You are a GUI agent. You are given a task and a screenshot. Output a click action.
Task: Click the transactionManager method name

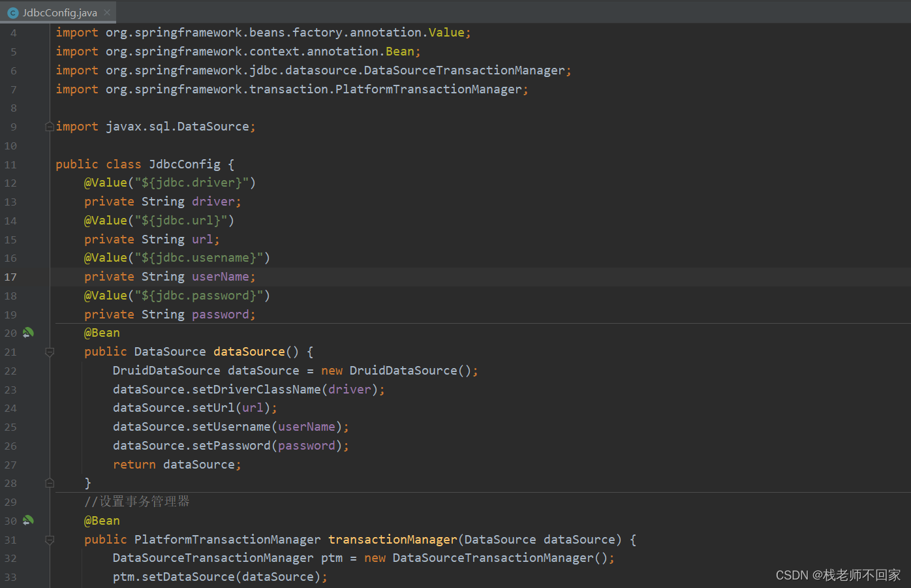click(x=393, y=540)
